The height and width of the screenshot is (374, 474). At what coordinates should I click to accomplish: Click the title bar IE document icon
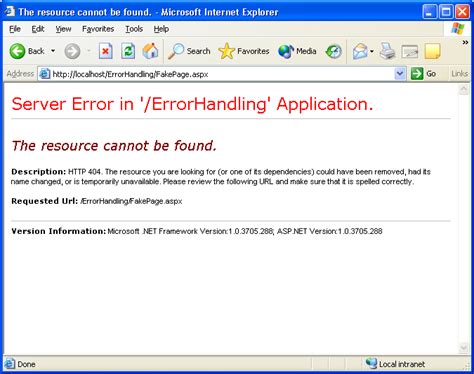pos(10,11)
